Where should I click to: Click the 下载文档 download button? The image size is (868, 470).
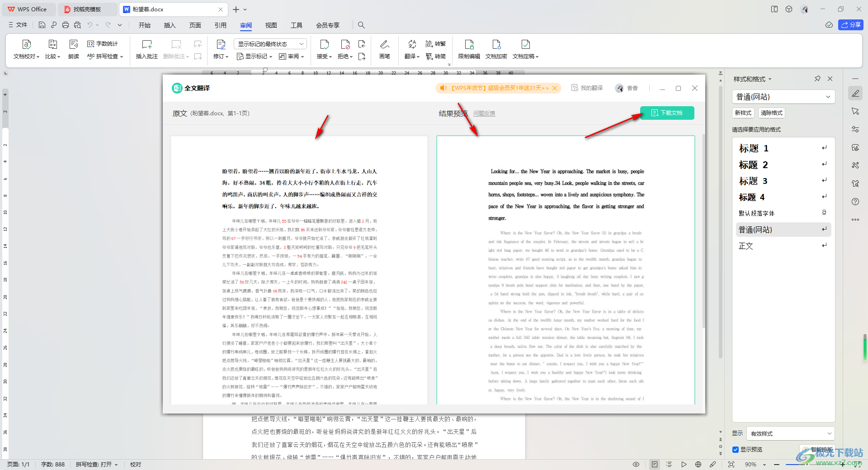(667, 113)
